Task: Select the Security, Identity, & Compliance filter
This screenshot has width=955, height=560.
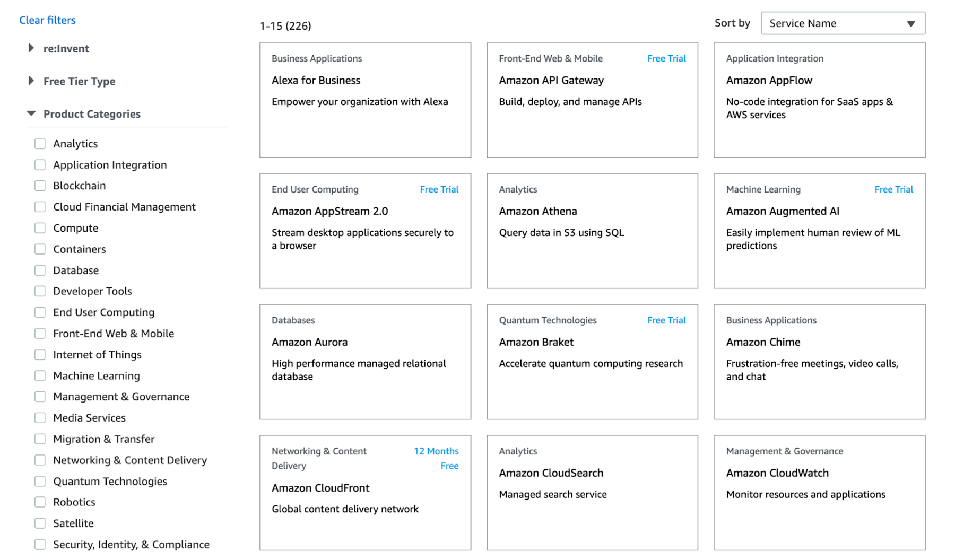Action: 40,544
